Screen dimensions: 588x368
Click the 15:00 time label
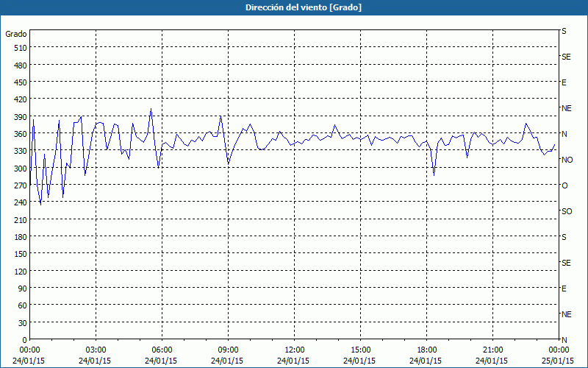[360, 350]
